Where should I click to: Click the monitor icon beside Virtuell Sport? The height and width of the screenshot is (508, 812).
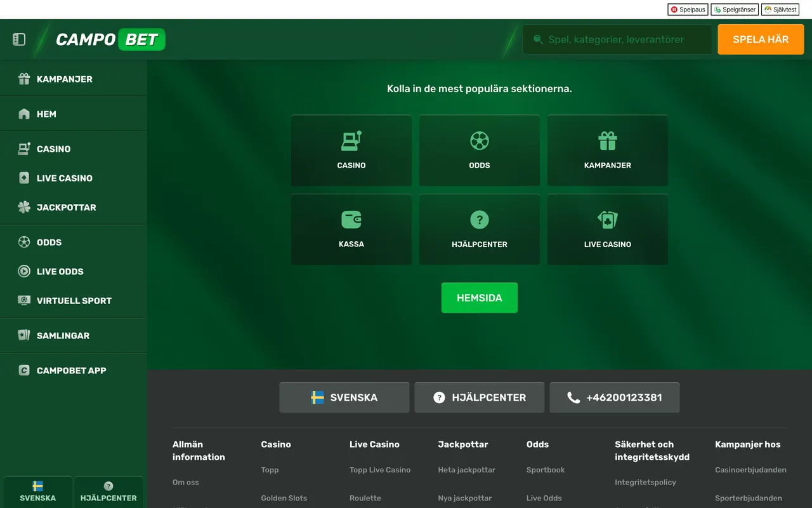pos(24,300)
